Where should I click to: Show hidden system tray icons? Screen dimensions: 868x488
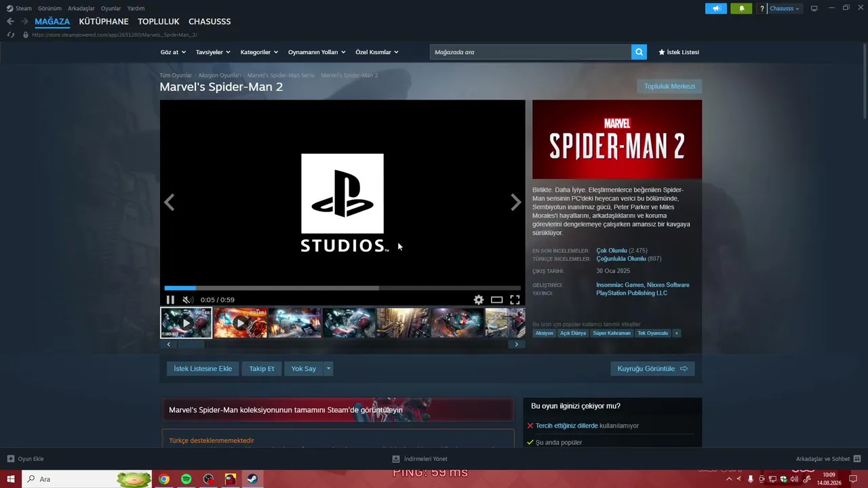click(x=730, y=479)
